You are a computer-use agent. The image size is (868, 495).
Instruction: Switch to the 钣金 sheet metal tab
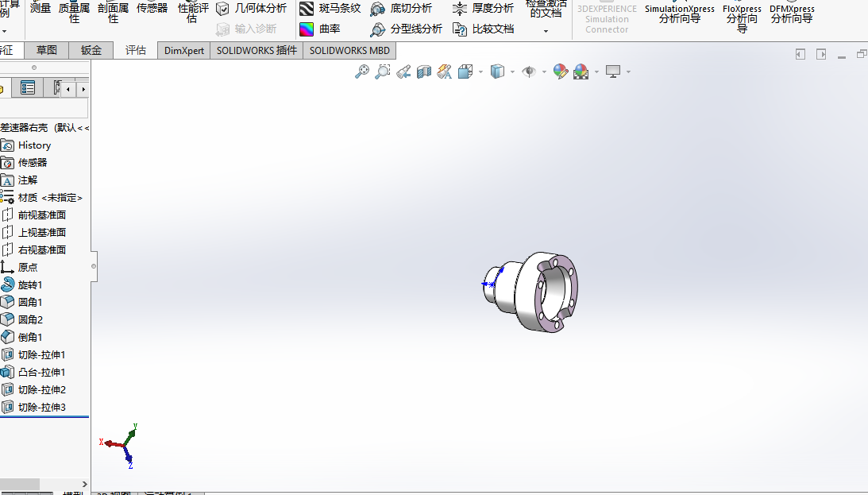coord(91,50)
